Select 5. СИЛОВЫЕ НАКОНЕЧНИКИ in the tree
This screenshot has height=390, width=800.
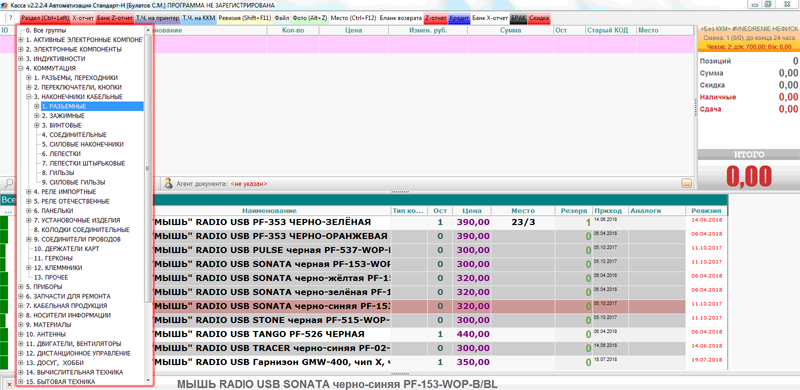pos(83,144)
